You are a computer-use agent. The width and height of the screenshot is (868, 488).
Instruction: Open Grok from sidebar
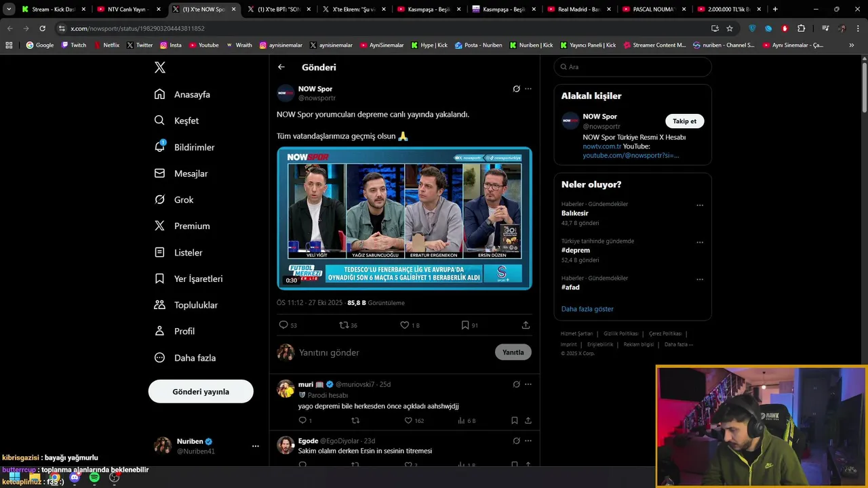(x=174, y=200)
